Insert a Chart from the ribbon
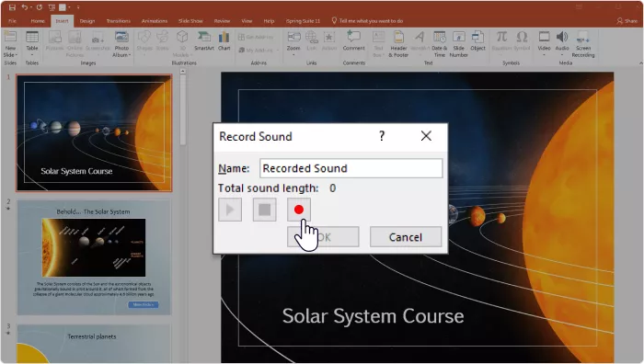The height and width of the screenshot is (364, 644). (x=224, y=41)
